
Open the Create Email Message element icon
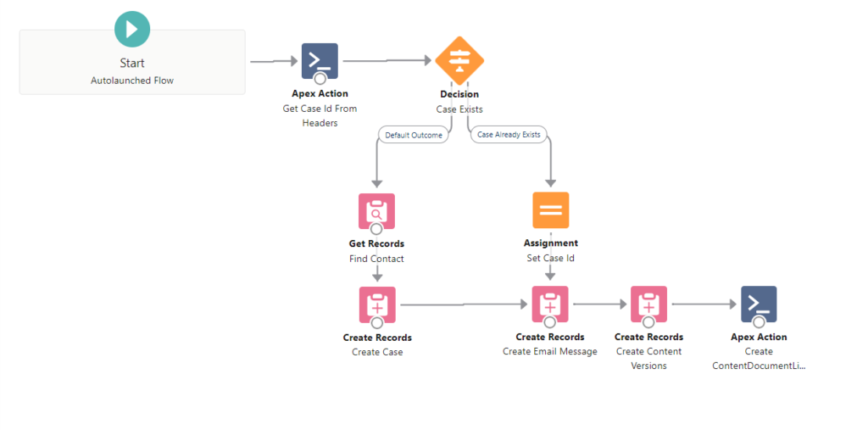pyautogui.click(x=549, y=304)
